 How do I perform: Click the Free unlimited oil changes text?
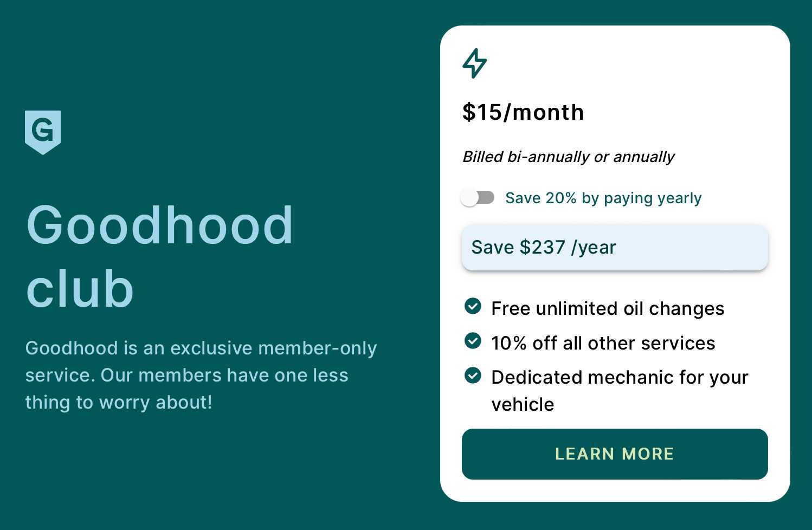608,308
